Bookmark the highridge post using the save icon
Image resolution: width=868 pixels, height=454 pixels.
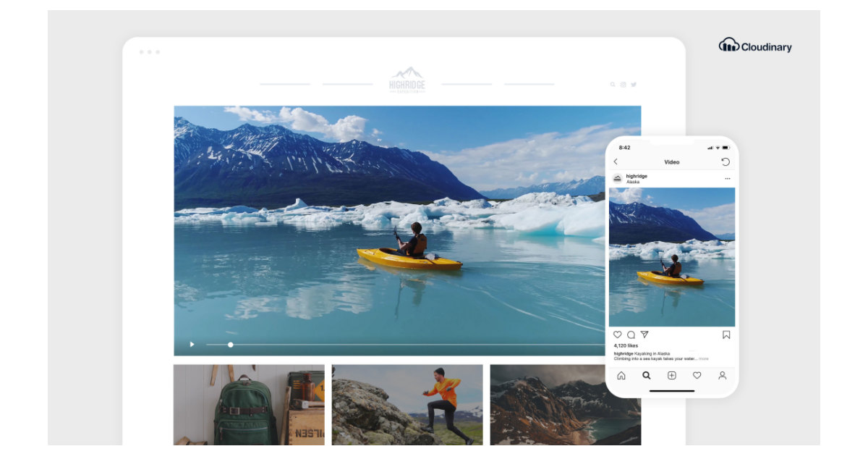click(x=726, y=335)
